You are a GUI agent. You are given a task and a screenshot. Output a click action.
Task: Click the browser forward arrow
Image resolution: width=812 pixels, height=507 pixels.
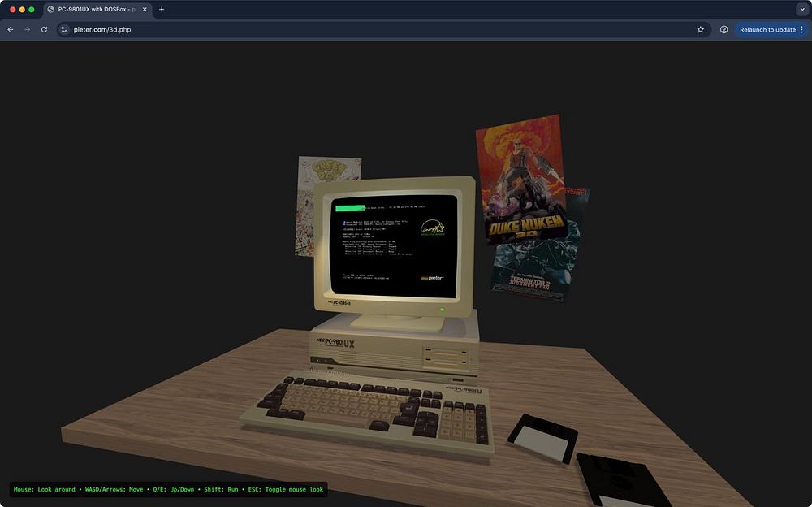click(27, 29)
